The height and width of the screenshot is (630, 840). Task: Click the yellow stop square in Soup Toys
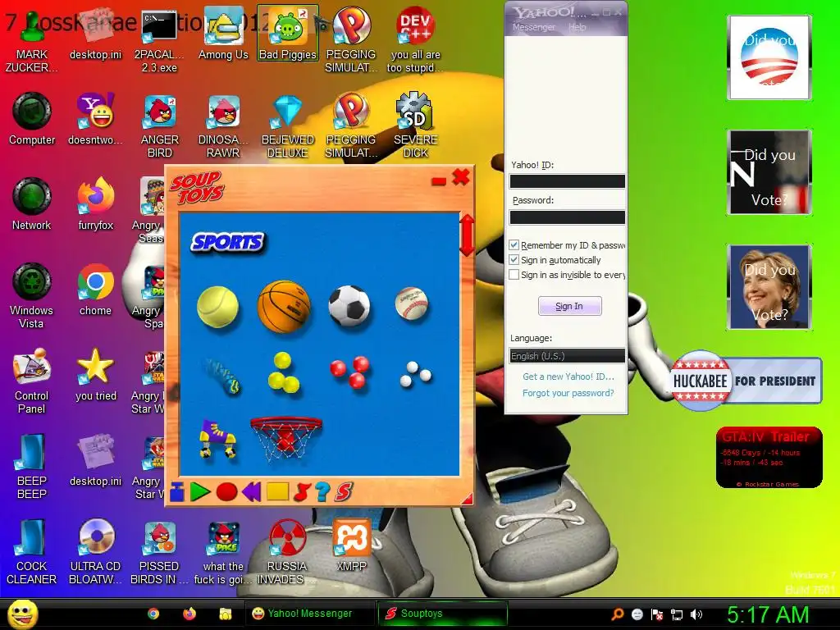[x=277, y=492]
